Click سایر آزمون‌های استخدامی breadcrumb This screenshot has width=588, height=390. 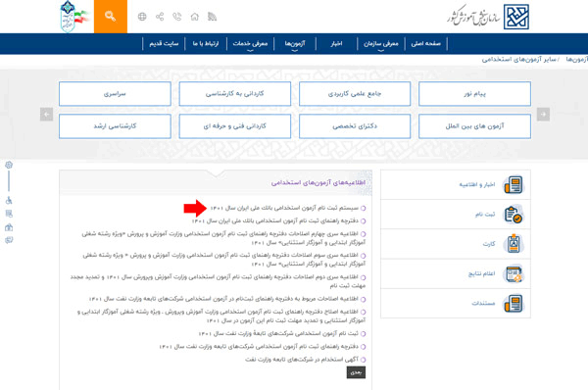pyautogui.click(x=519, y=60)
